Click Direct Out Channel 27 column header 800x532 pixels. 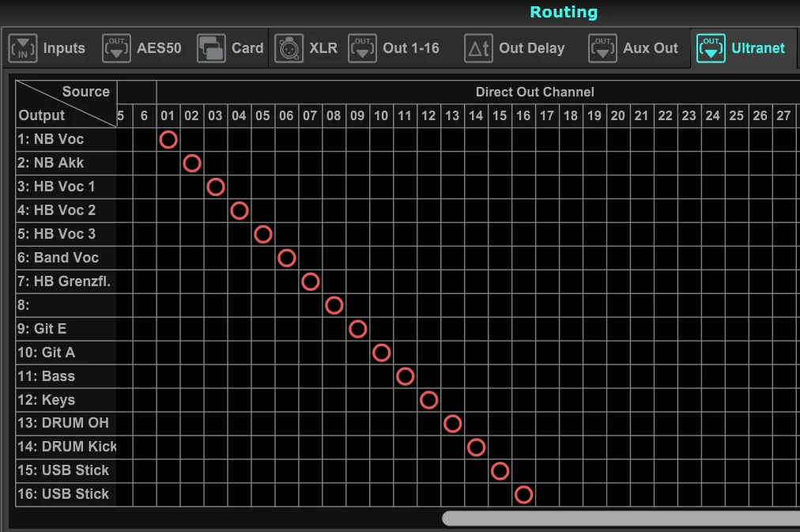pyautogui.click(x=783, y=116)
